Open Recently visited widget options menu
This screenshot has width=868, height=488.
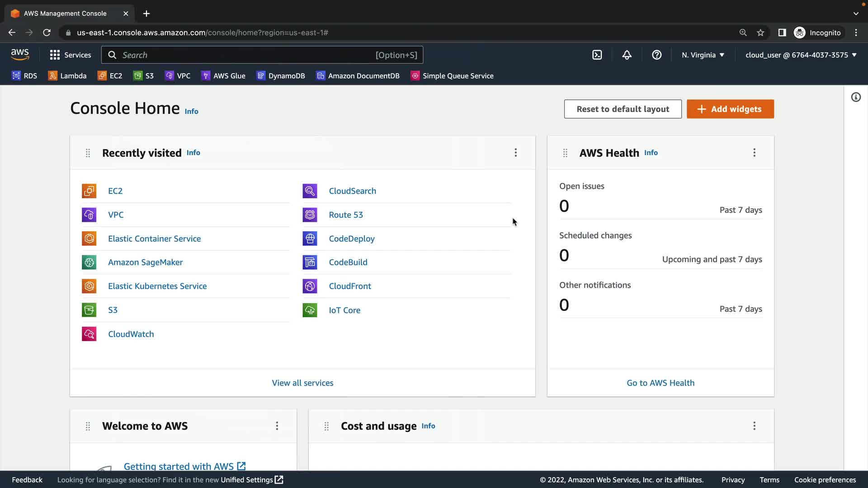(x=515, y=153)
